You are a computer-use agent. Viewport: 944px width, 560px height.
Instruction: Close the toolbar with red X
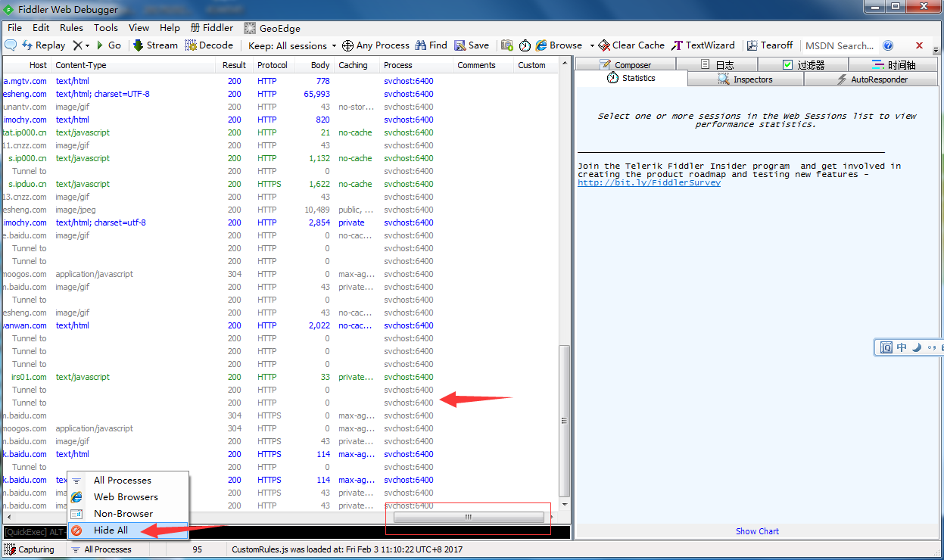pos(920,45)
